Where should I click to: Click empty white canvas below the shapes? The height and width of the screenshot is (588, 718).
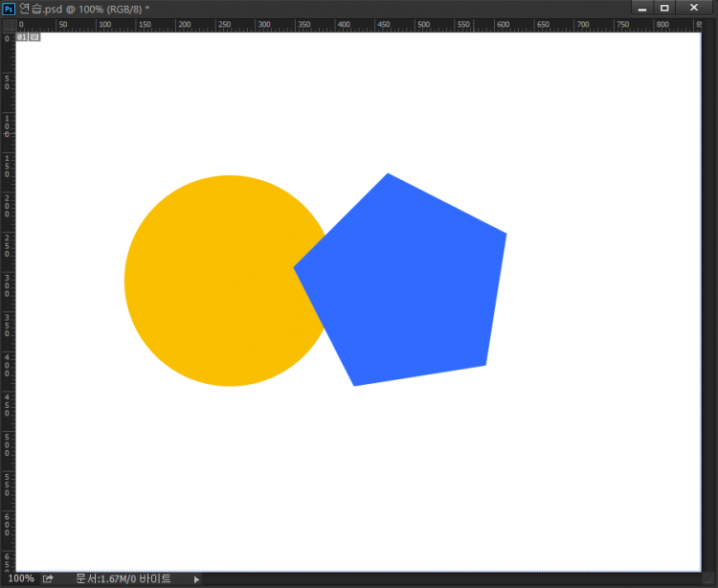click(x=354, y=479)
